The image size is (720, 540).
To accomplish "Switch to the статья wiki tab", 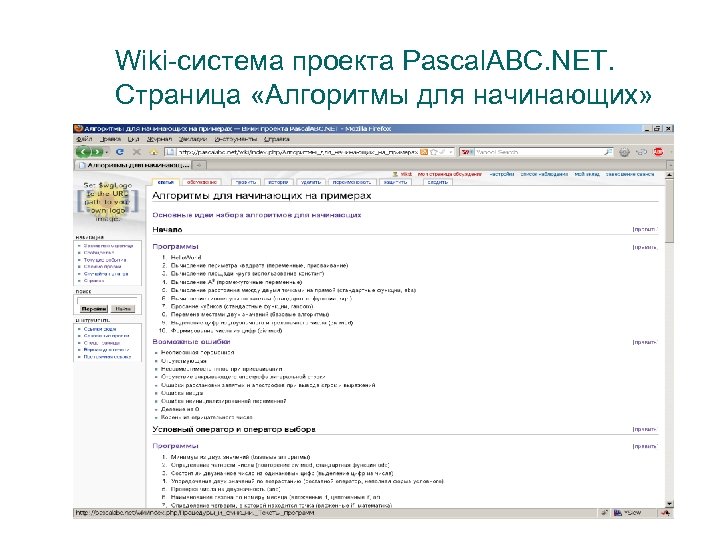I will pos(165,182).
